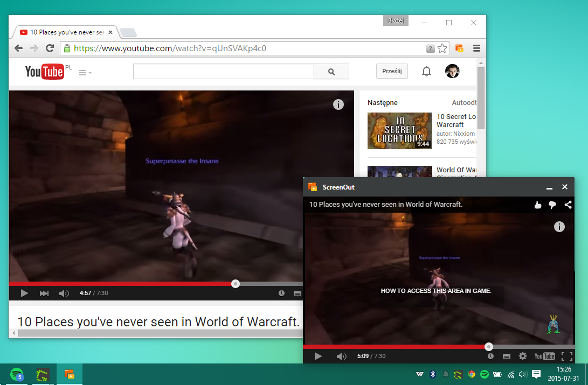The image size is (588, 385).
Task: Click Chrome's vertical scrollbar thumb
Action: [481, 98]
